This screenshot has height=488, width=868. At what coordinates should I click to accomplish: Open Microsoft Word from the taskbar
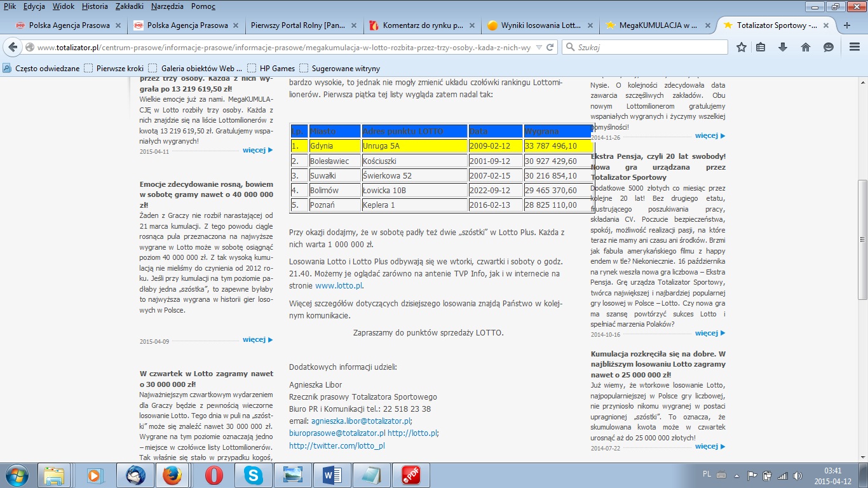coord(332,475)
